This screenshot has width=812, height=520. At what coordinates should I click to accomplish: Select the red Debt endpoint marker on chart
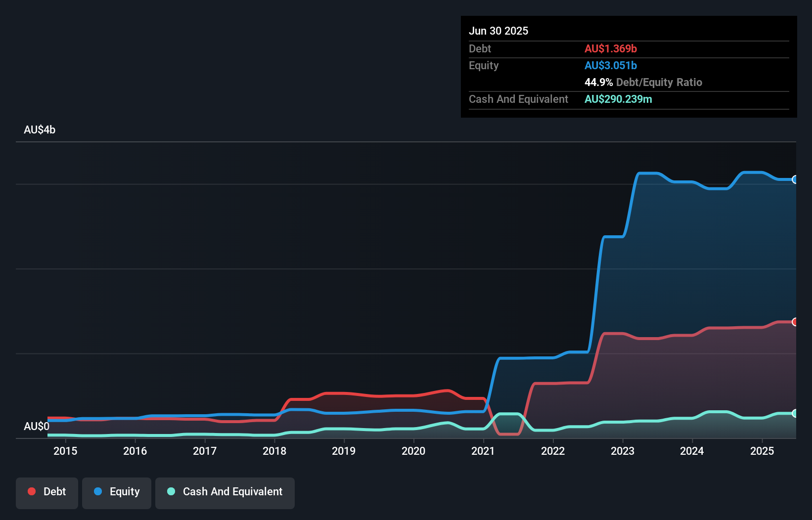(795, 322)
